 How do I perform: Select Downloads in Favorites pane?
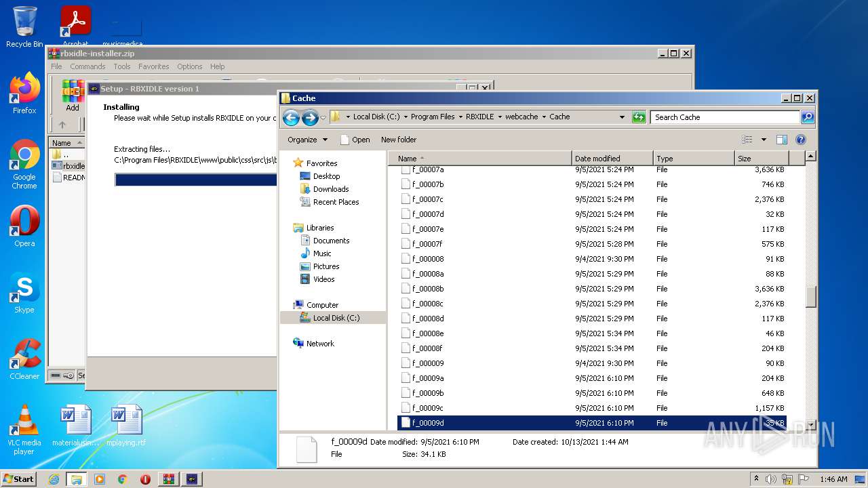331,189
